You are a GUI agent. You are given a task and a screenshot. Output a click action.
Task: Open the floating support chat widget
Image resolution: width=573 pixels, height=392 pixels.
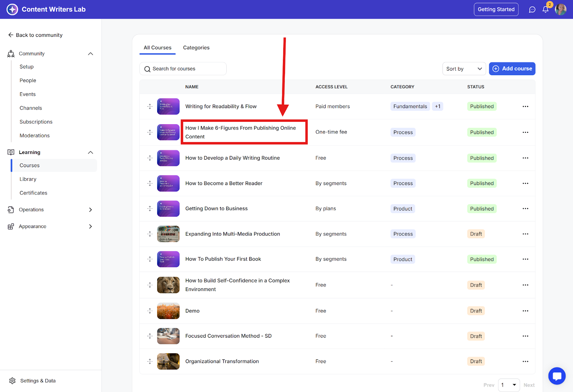(557, 376)
